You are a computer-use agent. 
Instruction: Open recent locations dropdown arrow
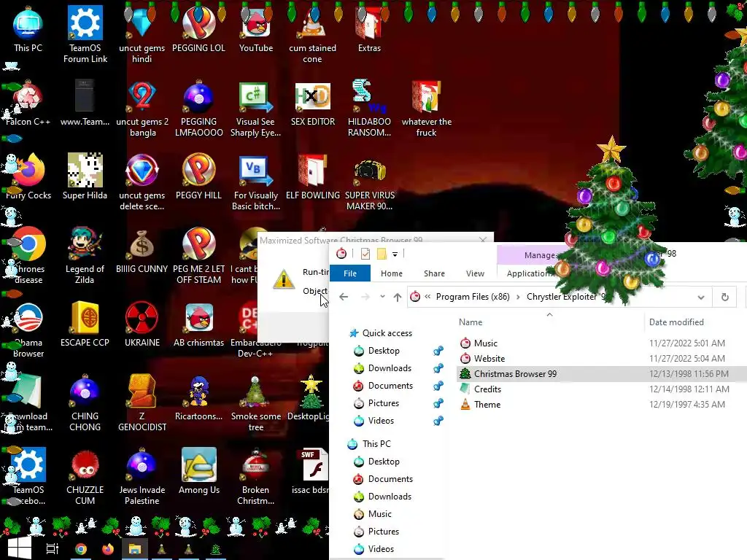(382, 297)
